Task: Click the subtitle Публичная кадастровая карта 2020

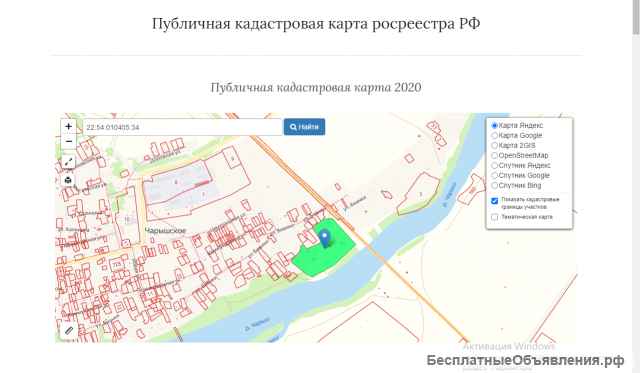Action: point(316,87)
